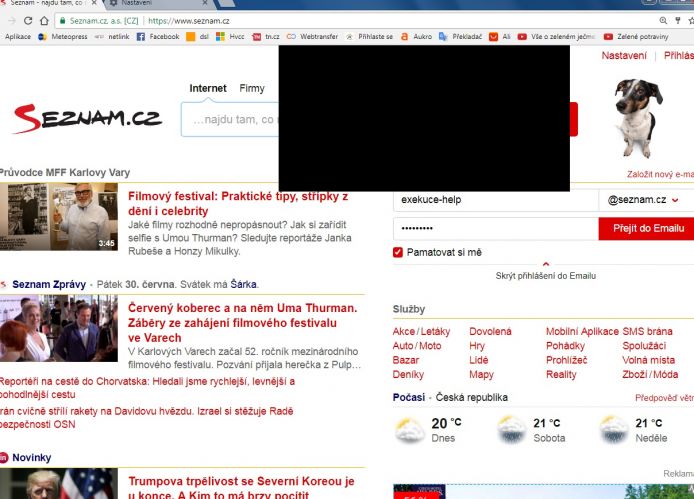Screen dimensions: 694x499
Task: Go to the browser home page icon
Action: pos(44,21)
